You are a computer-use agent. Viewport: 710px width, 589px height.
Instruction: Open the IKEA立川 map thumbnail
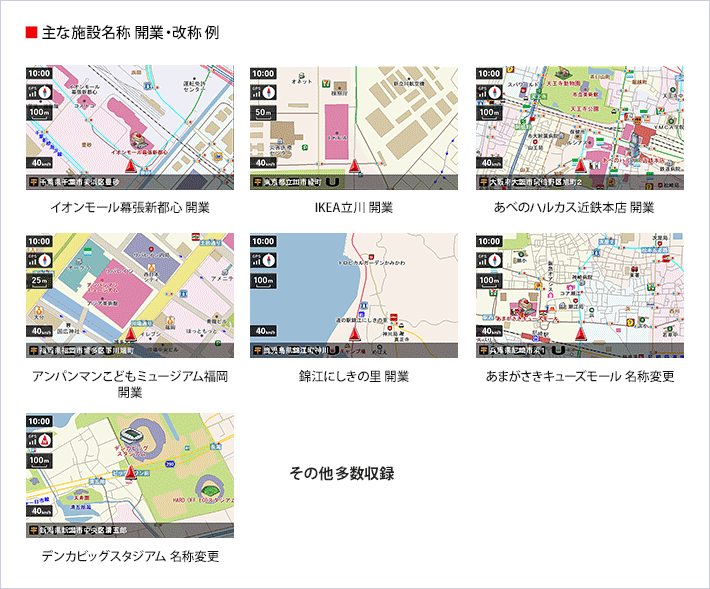(x=354, y=127)
